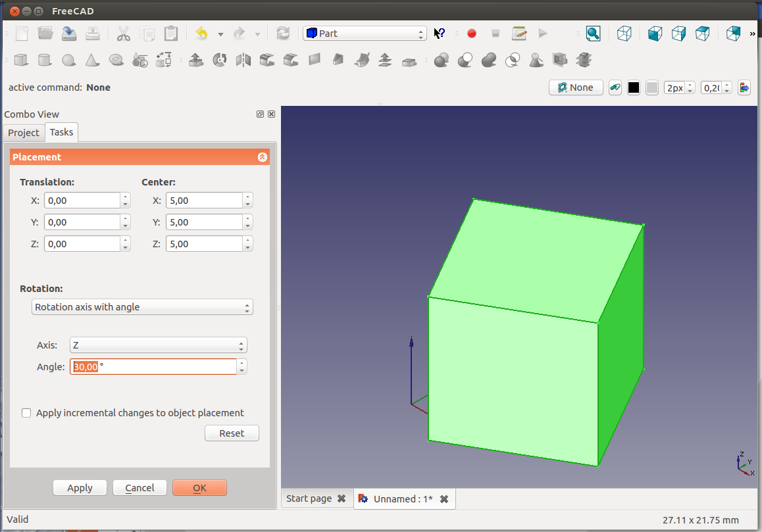
Task: Expand the Rotation axis with angle dropdown
Action: coord(142,307)
